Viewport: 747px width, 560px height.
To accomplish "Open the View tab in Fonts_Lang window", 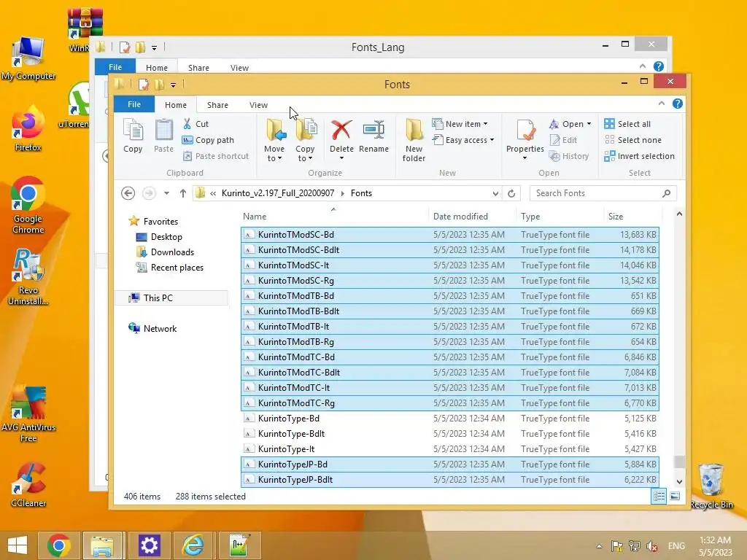I will point(239,68).
